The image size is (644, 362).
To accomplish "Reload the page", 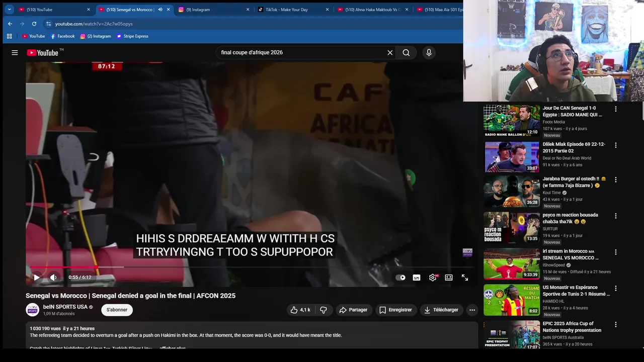I will (x=34, y=24).
